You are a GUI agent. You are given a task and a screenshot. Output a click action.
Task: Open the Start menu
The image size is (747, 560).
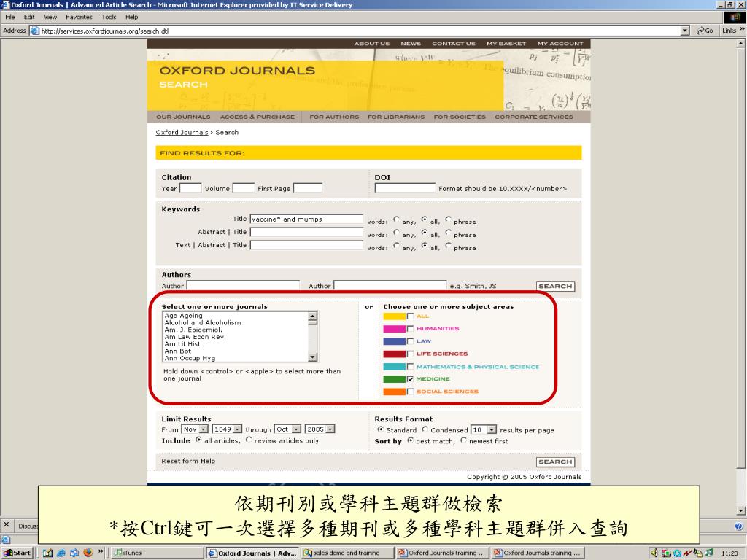[x=17, y=553]
